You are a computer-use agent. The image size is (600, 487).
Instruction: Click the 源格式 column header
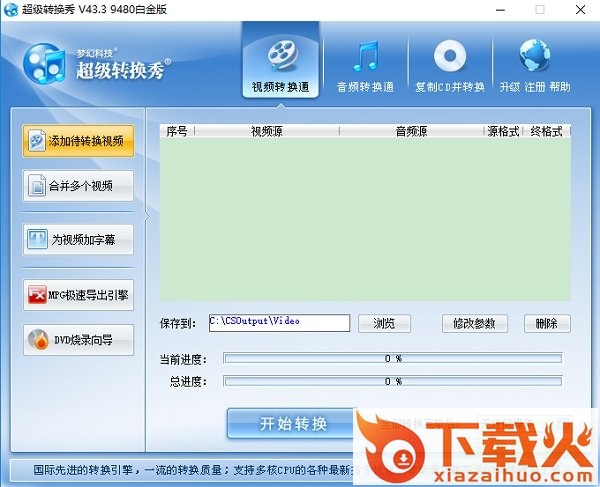[x=503, y=131]
